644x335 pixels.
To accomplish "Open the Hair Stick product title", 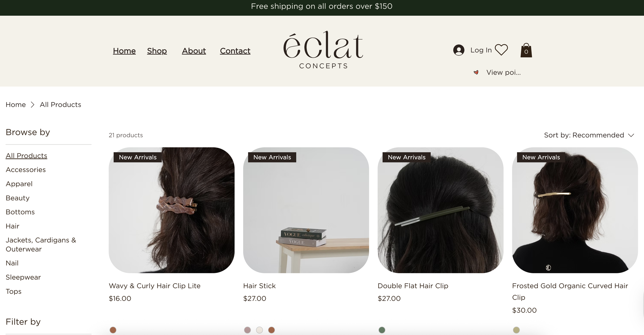I will [x=259, y=286].
